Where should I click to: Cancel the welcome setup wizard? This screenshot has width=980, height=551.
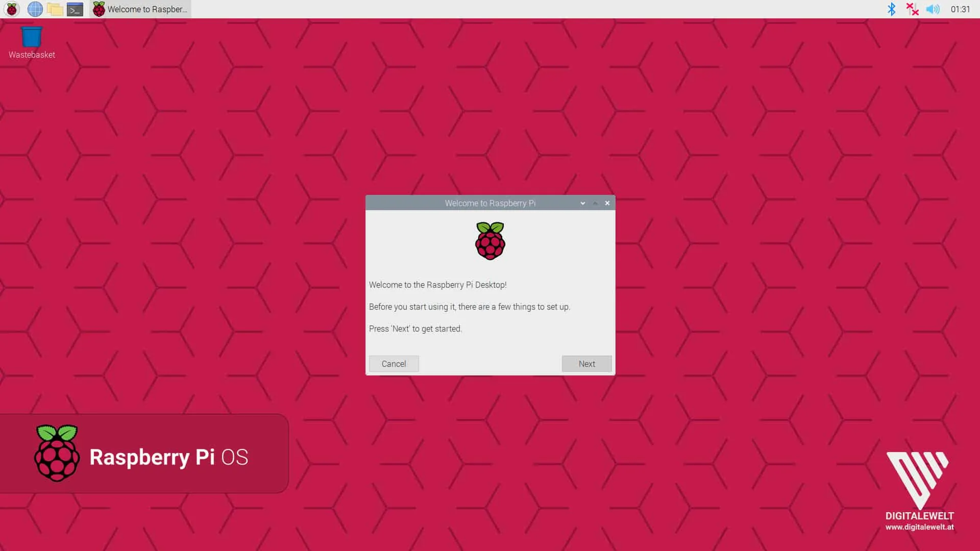(x=394, y=364)
